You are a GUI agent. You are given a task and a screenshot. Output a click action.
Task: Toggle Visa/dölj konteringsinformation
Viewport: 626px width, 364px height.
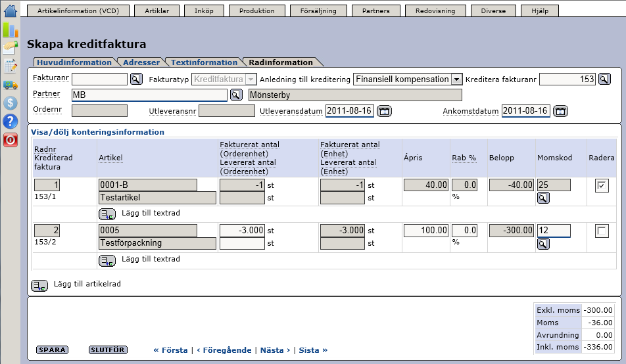(98, 132)
